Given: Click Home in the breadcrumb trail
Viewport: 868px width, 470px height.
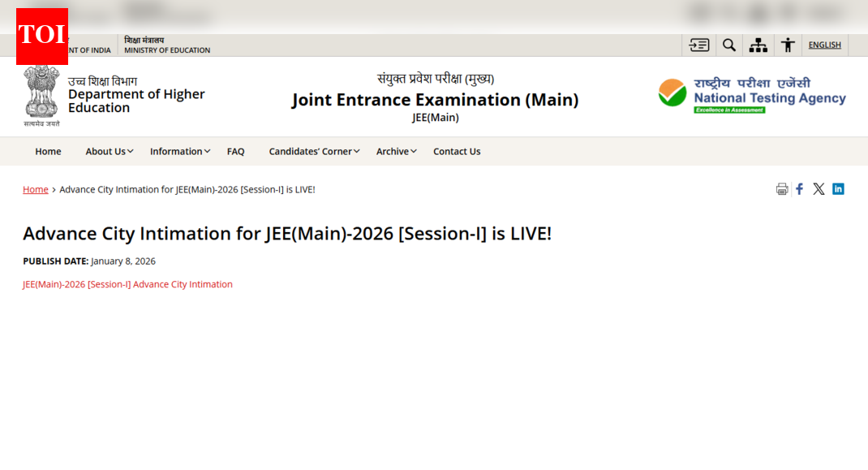Looking at the screenshot, I should point(36,189).
